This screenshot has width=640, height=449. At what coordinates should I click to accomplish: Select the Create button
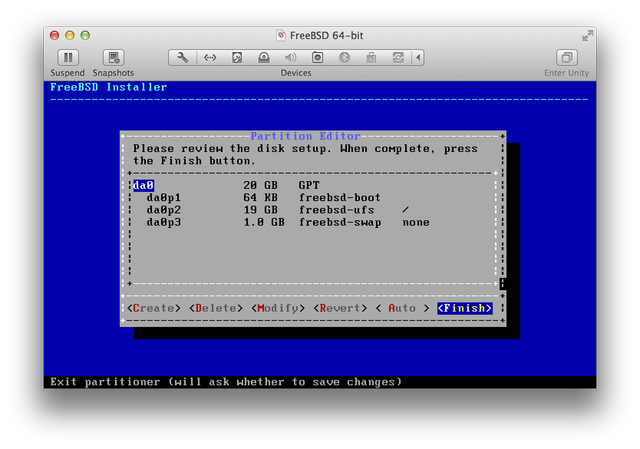coord(153,308)
